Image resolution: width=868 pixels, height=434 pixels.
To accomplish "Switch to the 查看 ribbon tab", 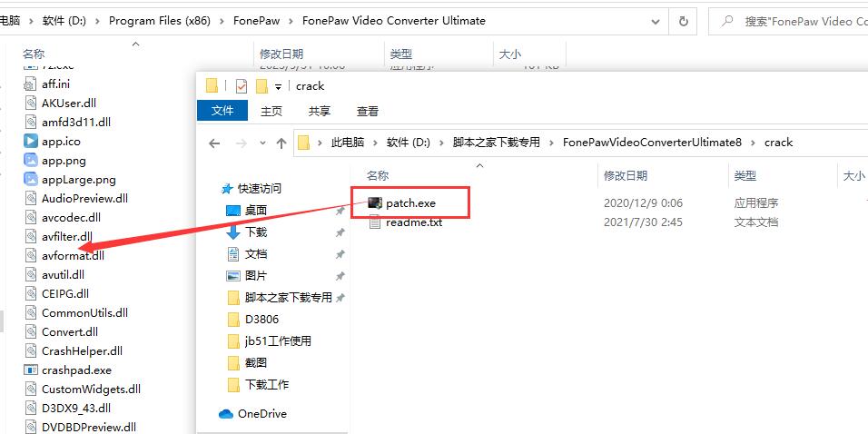I will [x=368, y=112].
